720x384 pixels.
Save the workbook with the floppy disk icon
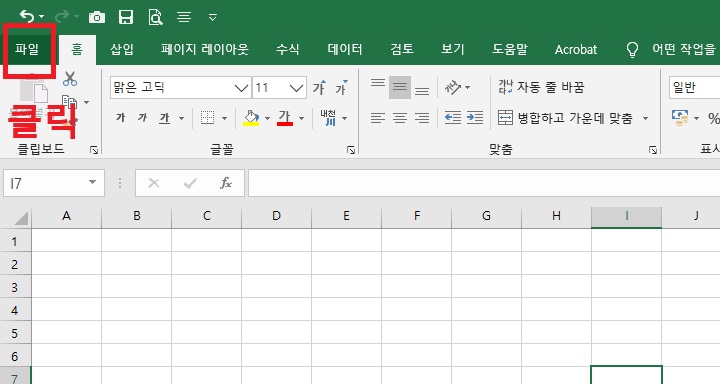tap(126, 17)
